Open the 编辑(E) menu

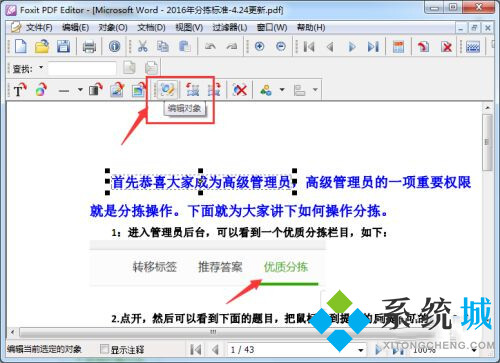(75, 28)
